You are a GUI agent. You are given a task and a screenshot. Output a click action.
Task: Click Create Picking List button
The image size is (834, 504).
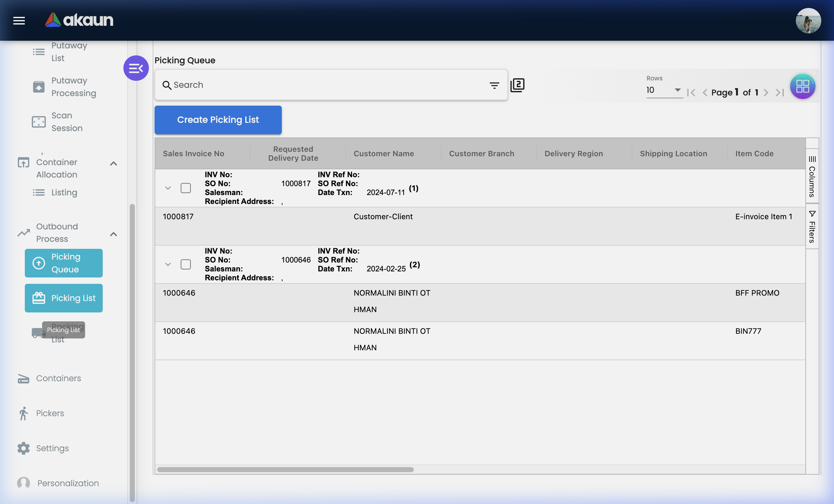(218, 120)
